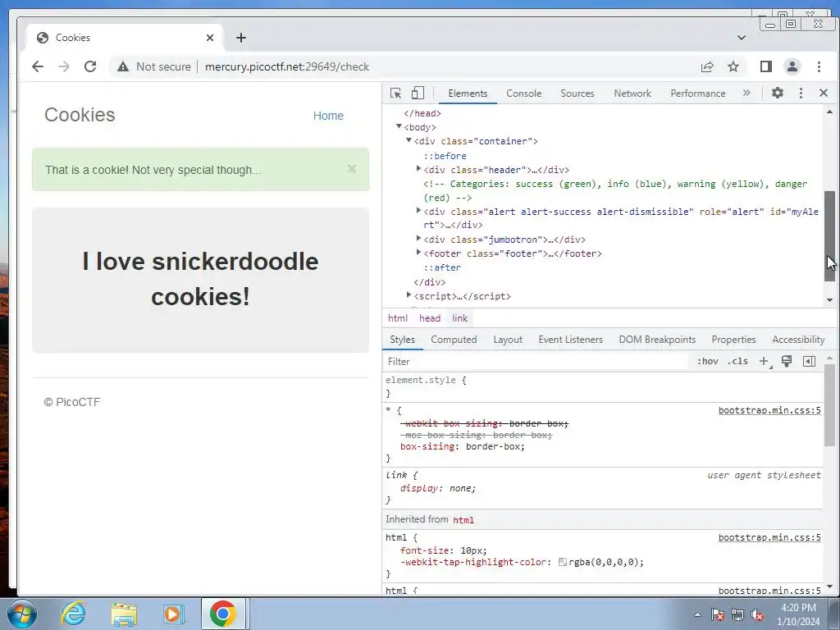Toggle computed styles sidebar icon
The image size is (840, 630).
tap(810, 361)
